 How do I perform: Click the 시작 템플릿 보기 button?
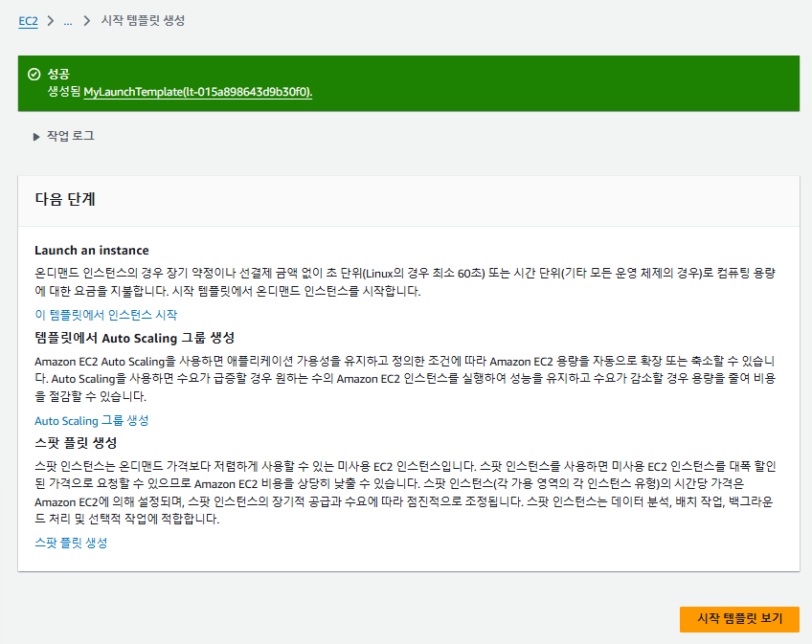[739, 619]
